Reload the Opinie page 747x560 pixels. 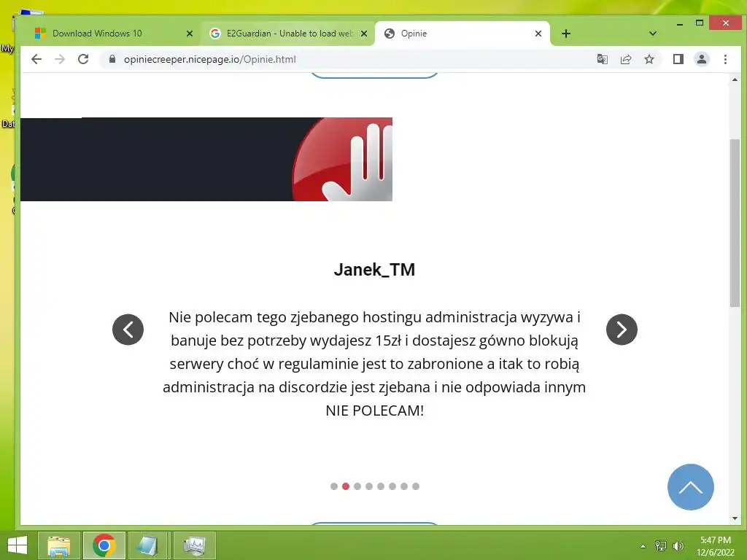[x=83, y=59]
